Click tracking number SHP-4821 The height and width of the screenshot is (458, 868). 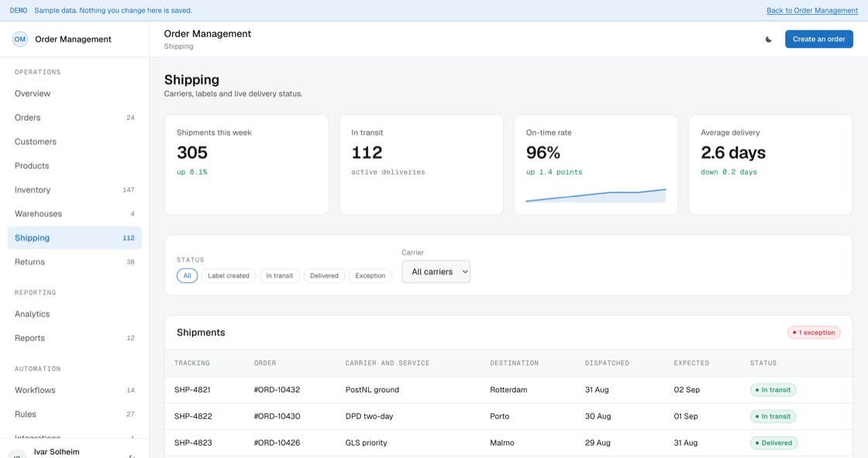pyautogui.click(x=192, y=390)
